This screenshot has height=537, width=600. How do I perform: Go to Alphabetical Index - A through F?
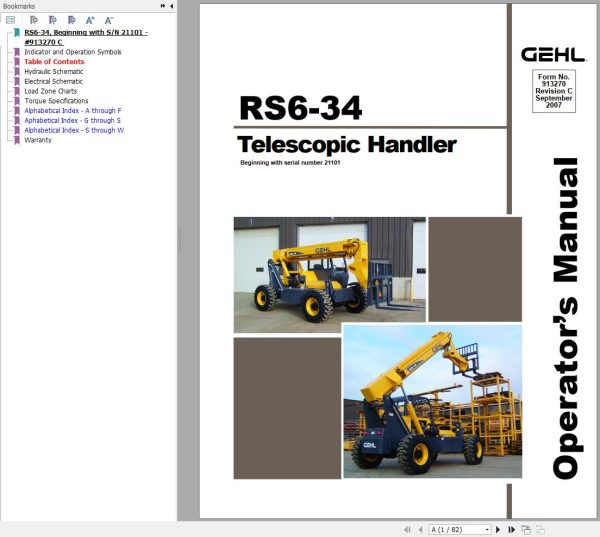point(73,111)
